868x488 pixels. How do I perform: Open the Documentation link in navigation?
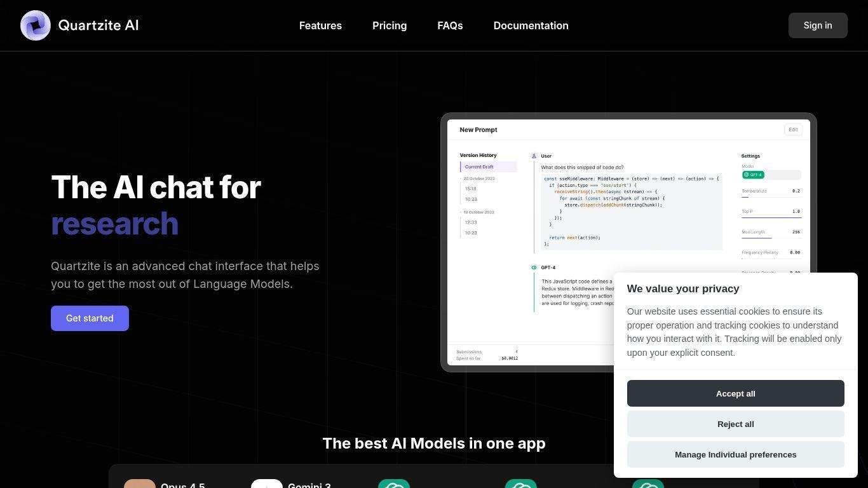pos(531,25)
